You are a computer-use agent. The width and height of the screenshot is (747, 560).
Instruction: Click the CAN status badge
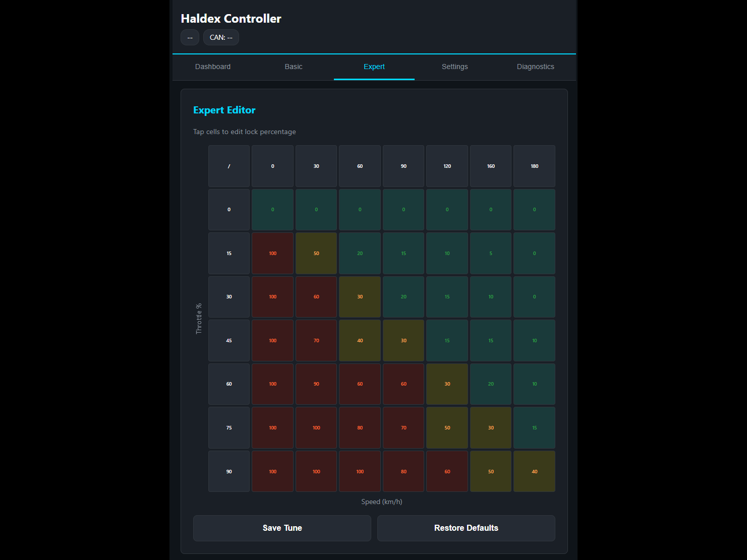[x=221, y=37]
